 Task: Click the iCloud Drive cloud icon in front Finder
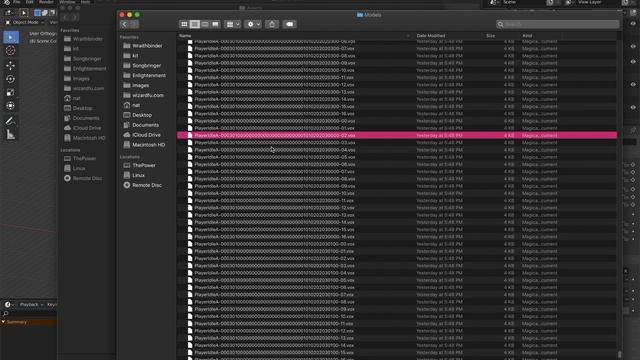[127, 135]
